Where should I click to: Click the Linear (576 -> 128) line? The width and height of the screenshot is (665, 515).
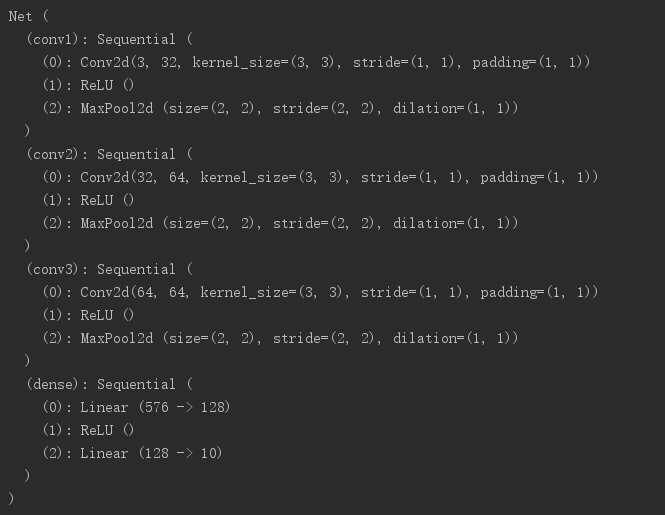pos(136,407)
